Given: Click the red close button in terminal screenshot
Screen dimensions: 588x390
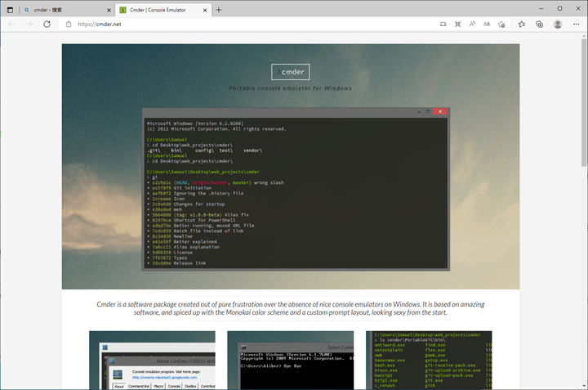Looking at the screenshot, I should [440, 111].
